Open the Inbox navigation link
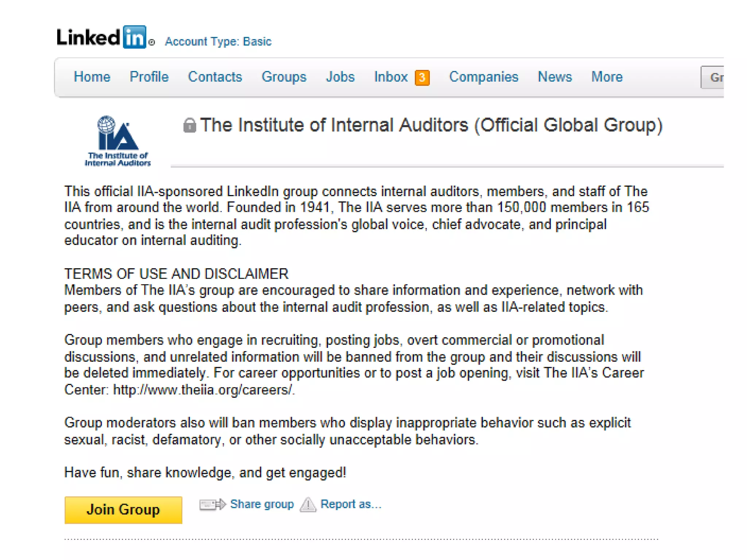747x560 pixels. (391, 77)
